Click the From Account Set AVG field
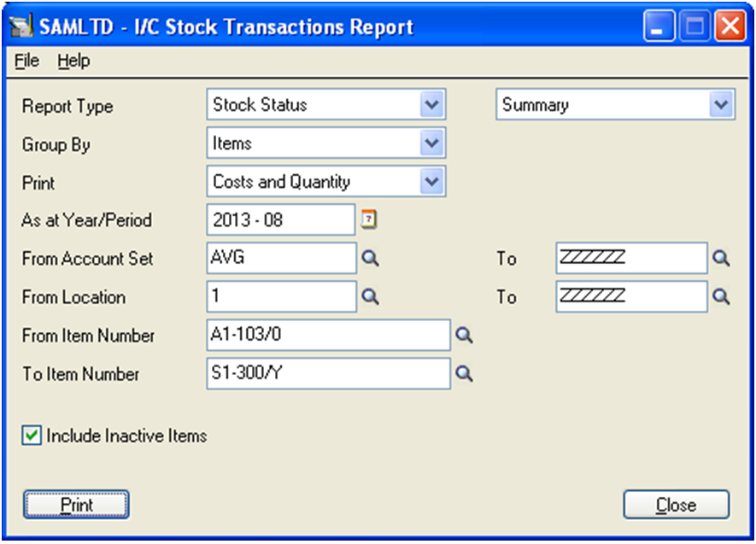The image size is (756, 544). pos(282,258)
